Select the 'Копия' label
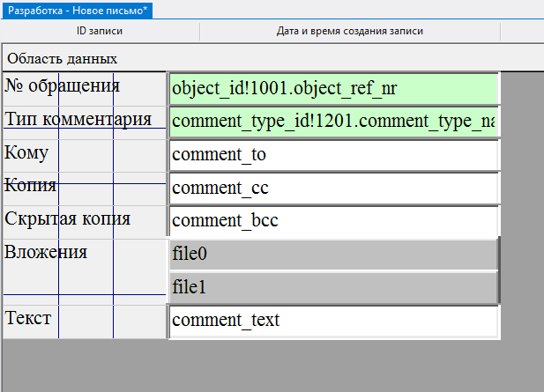Viewport: 544px width, 392px height. click(31, 186)
